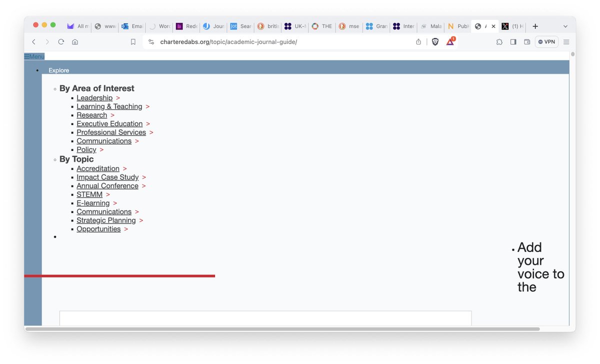Open site settings icon in address bar
Screen dimensions: 600x364
tap(151, 42)
